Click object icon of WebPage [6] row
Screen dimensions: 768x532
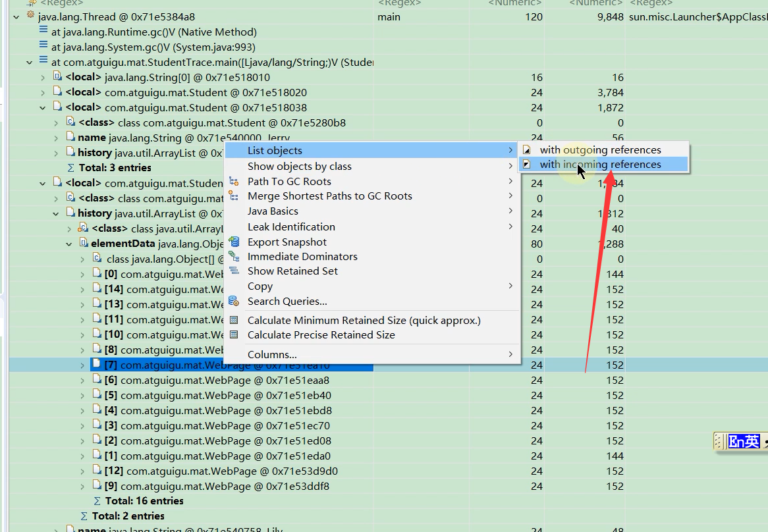coord(97,379)
